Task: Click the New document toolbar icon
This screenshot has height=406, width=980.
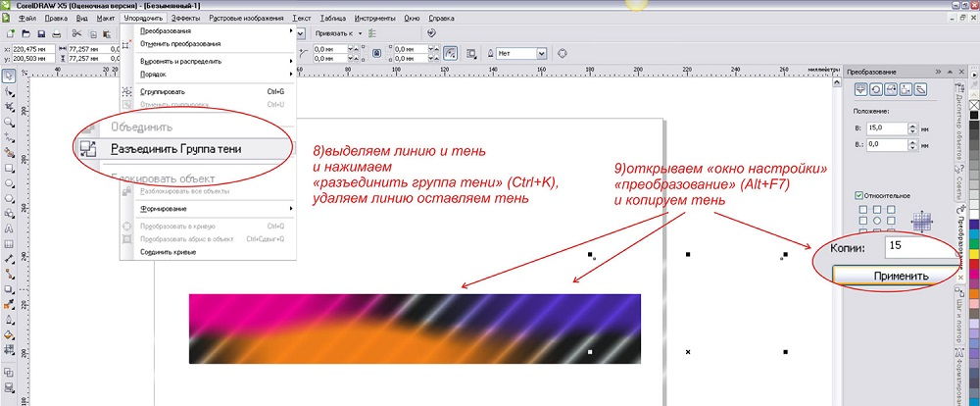Action: (11, 33)
